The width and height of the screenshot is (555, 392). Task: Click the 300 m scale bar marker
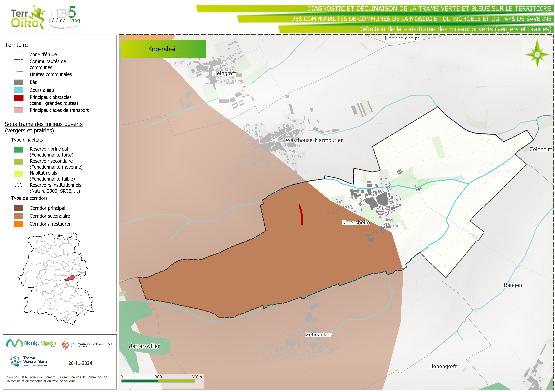click(x=158, y=377)
